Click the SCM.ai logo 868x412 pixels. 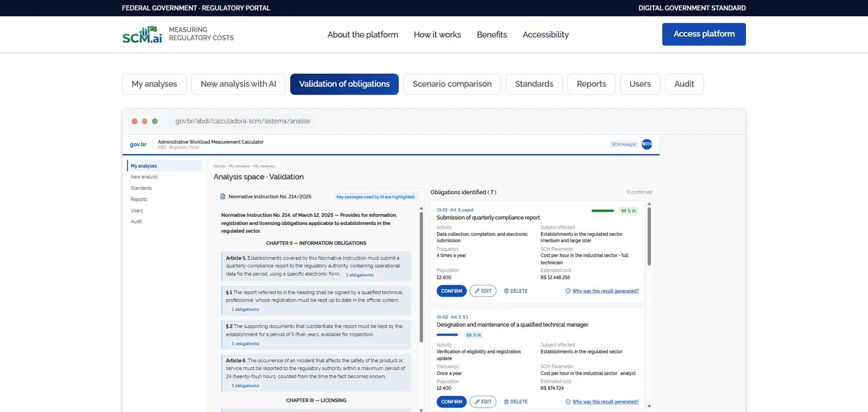tap(142, 34)
